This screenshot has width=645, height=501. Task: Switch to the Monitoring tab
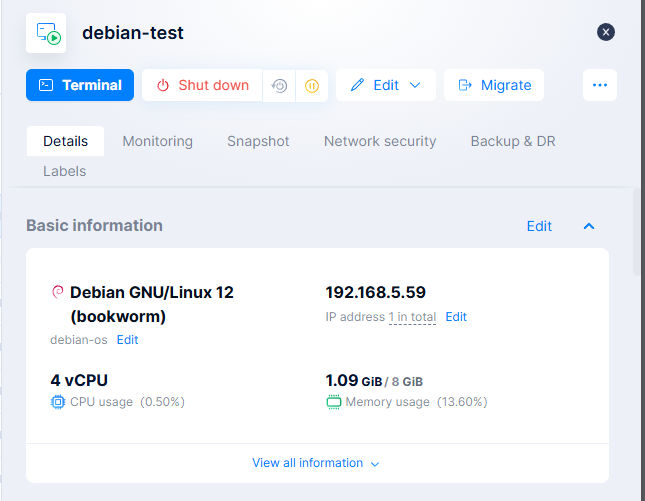(x=157, y=141)
